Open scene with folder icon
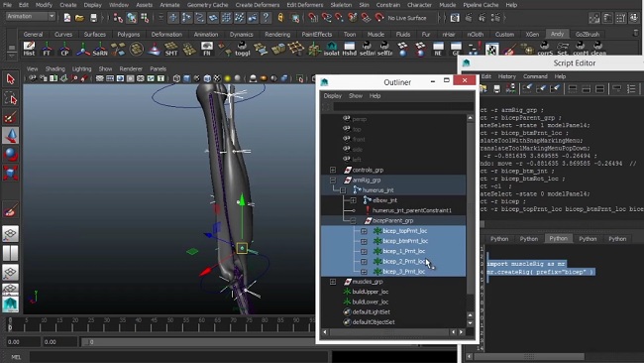Image resolution: width=644 pixels, height=363 pixels. [x=79, y=18]
